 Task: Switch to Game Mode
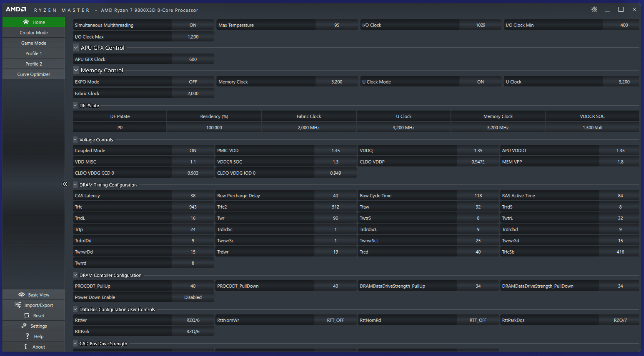click(34, 43)
